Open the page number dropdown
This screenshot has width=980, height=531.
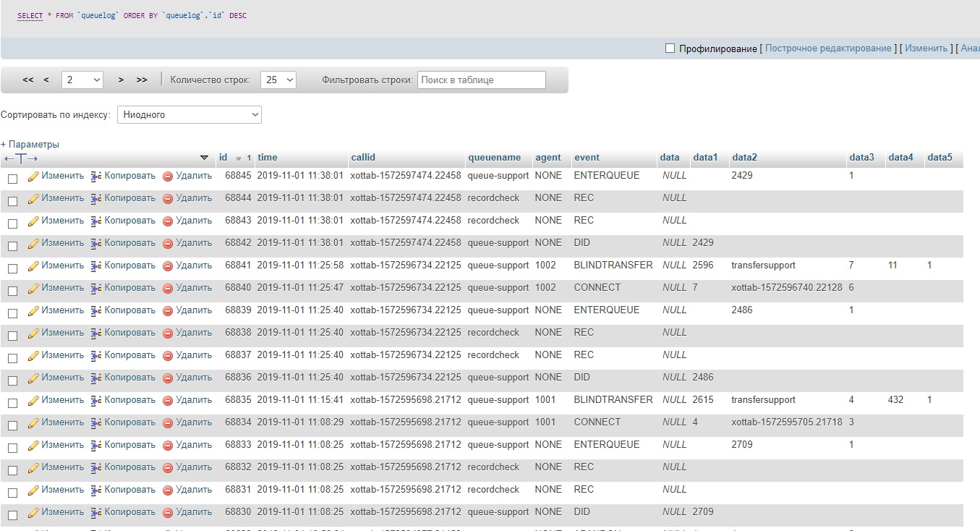coord(82,80)
